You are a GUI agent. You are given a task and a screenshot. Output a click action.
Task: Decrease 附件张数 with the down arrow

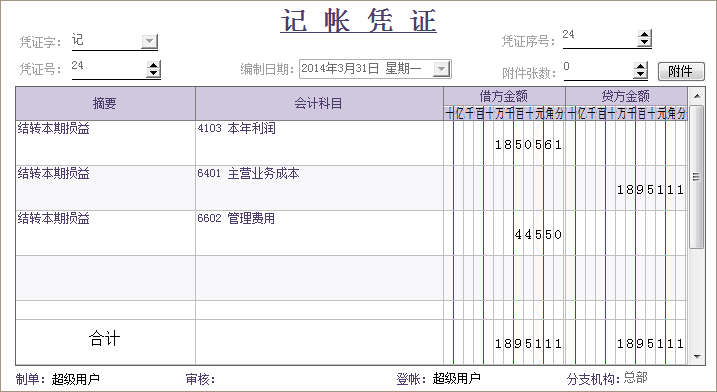click(641, 75)
